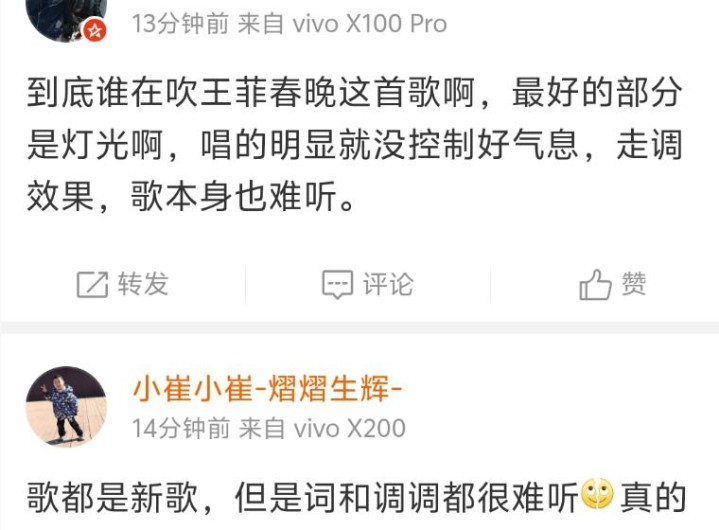Click the line "效果，歌本身也难听。"
This screenshot has width=719, height=530.
(x=190, y=196)
